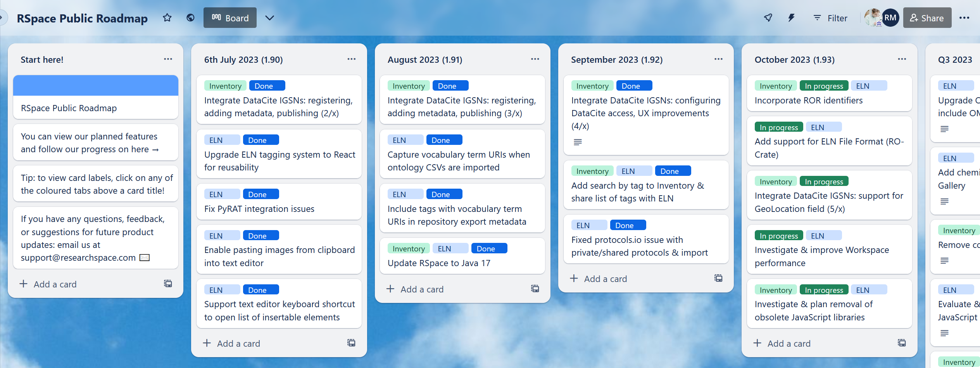
Task: Click ELN label on ELN File Format card
Action: [x=824, y=127]
